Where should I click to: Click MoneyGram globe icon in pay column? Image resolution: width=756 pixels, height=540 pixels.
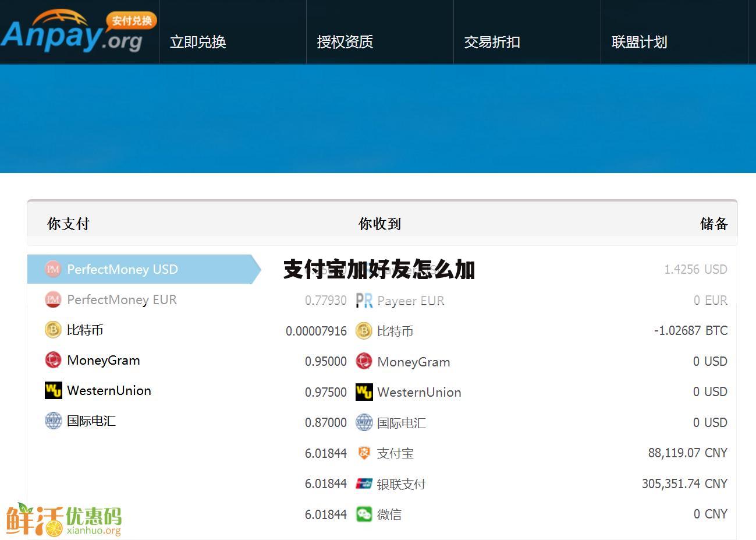pyautogui.click(x=53, y=360)
